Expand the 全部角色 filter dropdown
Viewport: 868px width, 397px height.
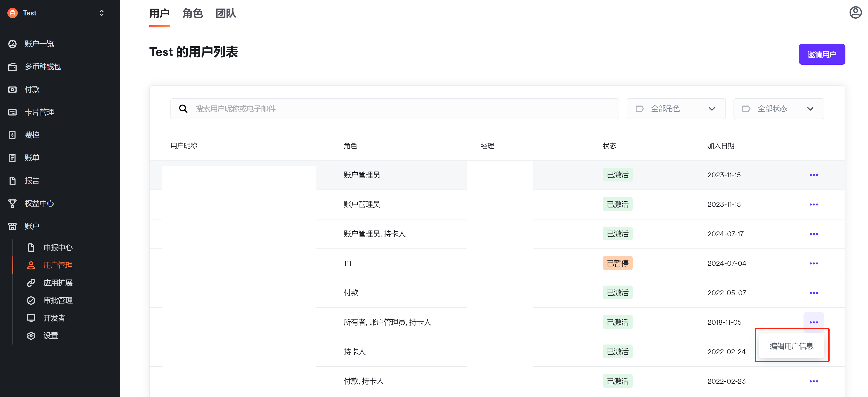[676, 108]
